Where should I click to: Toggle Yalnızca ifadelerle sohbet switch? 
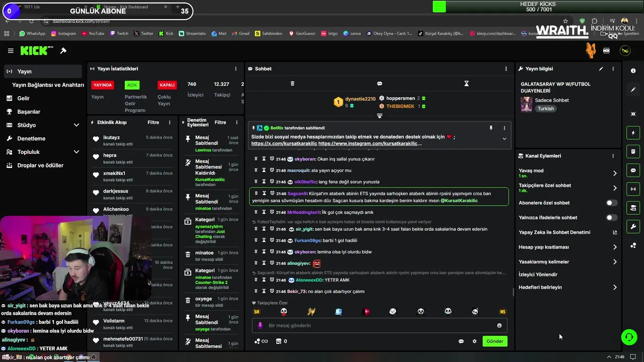pyautogui.click(x=611, y=218)
